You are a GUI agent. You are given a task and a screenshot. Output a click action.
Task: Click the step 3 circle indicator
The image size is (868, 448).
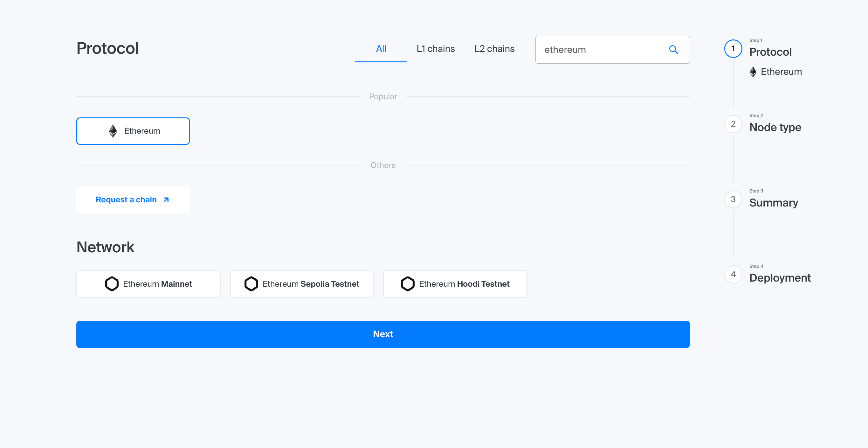(x=733, y=199)
